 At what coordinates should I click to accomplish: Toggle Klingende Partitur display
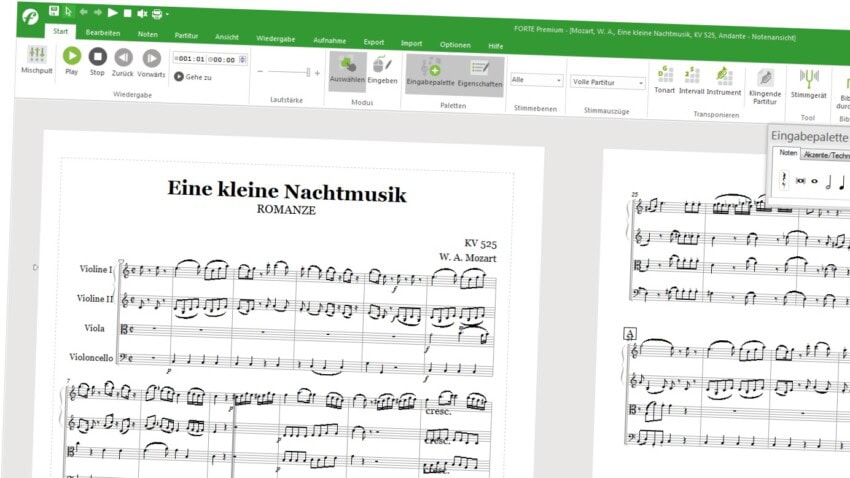[x=765, y=84]
